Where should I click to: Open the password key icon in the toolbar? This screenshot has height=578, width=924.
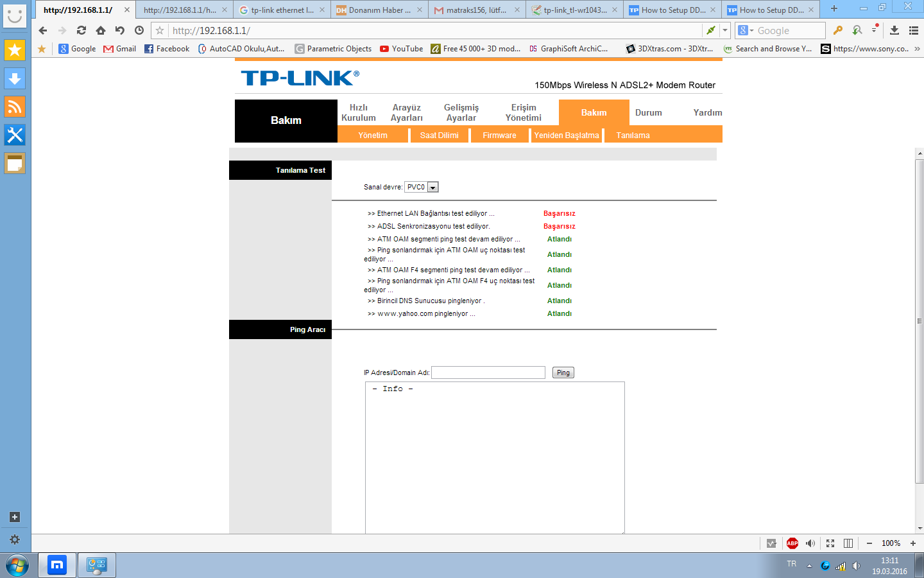click(837, 30)
